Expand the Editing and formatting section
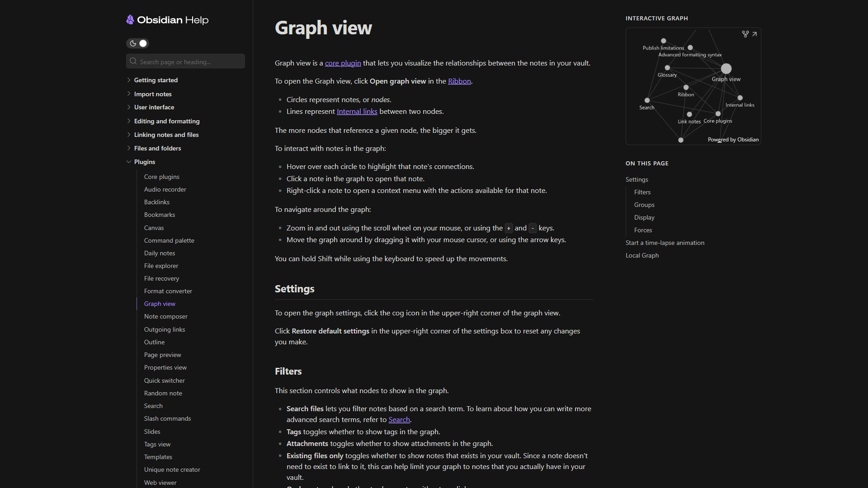868x488 pixels. 167,121
